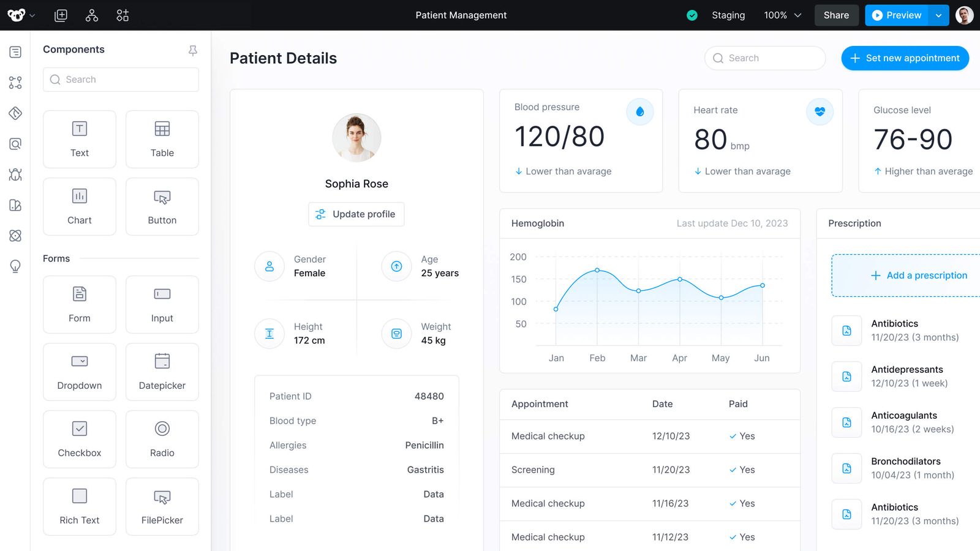Click the lightbulb hints icon in sidebar
Screen dimensions: 980x551
coord(15,266)
